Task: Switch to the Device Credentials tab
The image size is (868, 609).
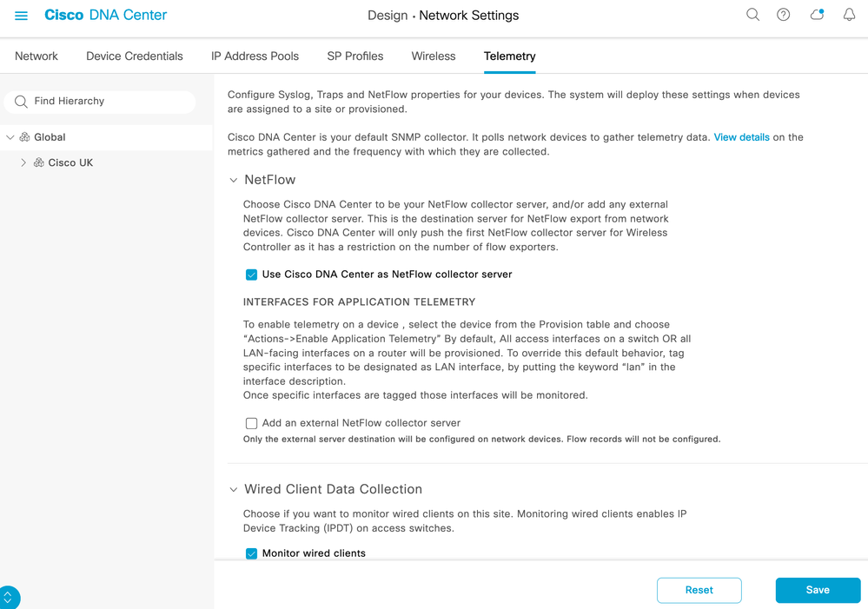Action: point(134,56)
